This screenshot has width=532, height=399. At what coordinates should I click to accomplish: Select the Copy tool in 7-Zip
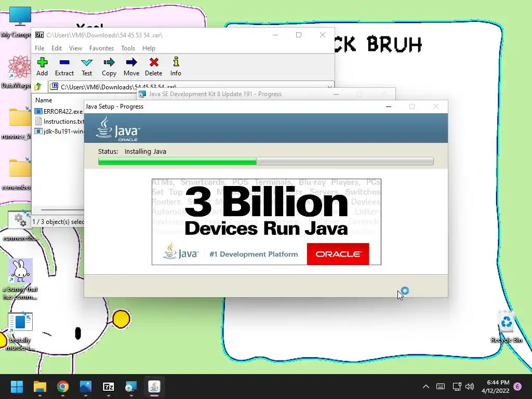109,67
